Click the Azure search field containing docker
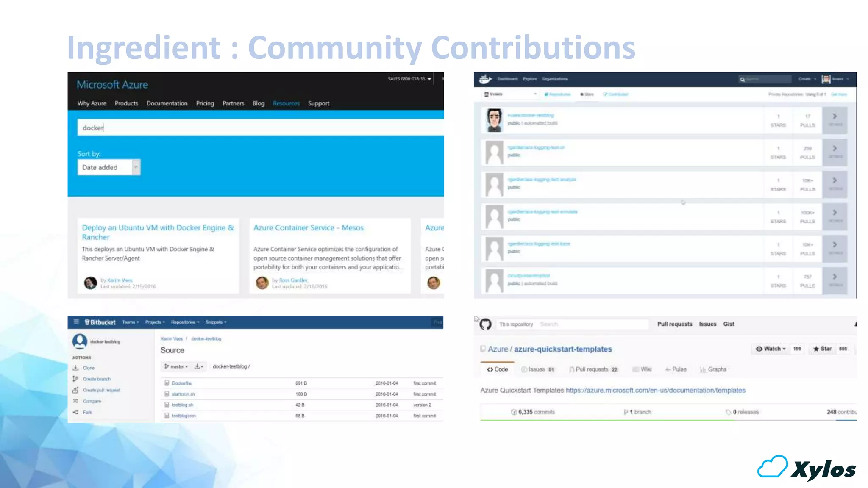 tap(260, 128)
